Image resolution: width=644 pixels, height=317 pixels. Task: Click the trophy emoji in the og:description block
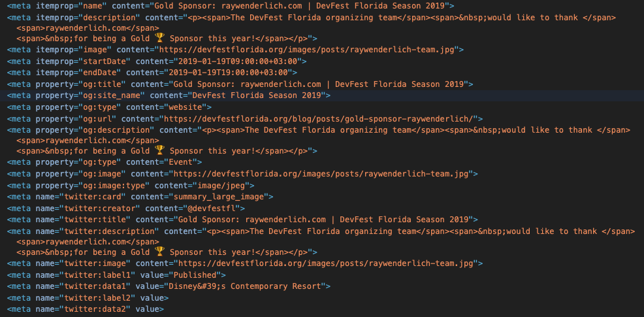pyautogui.click(x=160, y=150)
